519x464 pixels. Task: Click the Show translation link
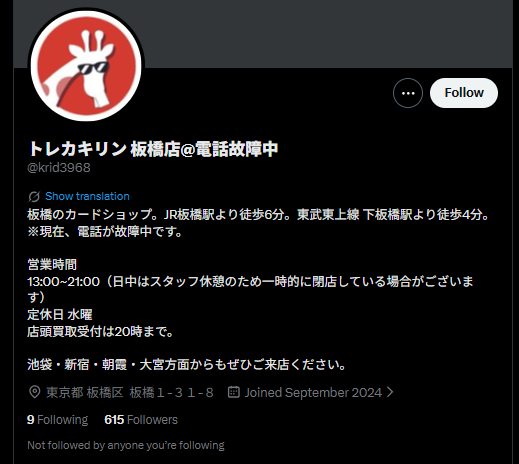pos(87,196)
